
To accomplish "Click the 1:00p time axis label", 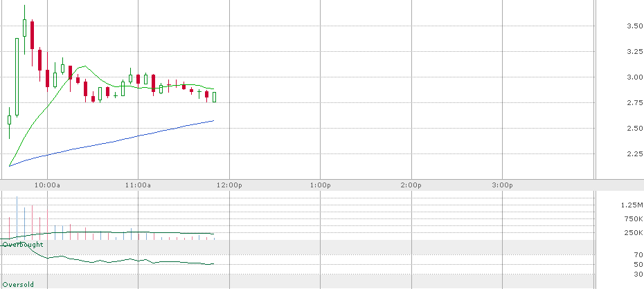I will coord(321,185).
